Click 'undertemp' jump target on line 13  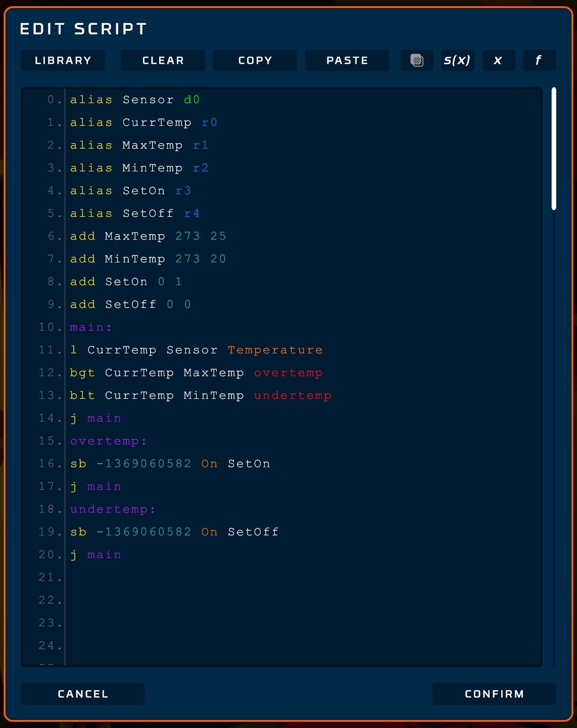pyautogui.click(x=293, y=395)
